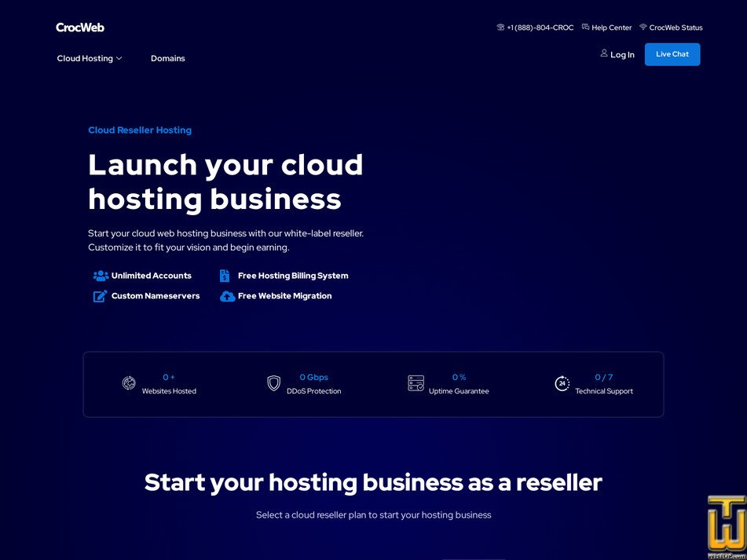Visit the CrocWeb Status page link
The height and width of the screenshot is (560, 747).
point(676,27)
